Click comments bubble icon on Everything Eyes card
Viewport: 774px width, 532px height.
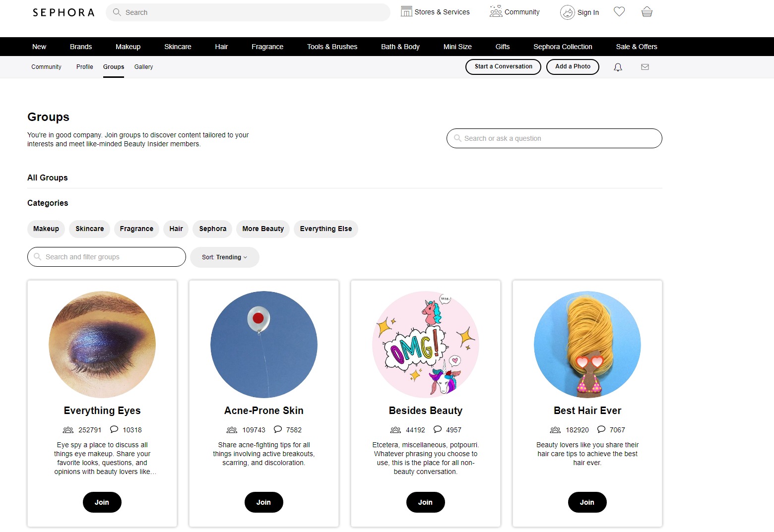[x=114, y=429]
